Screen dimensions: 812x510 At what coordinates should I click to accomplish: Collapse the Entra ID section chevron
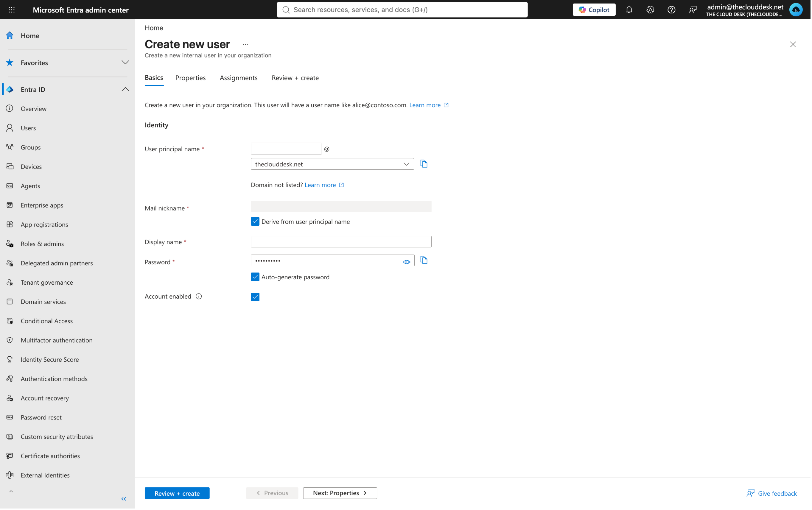(125, 89)
